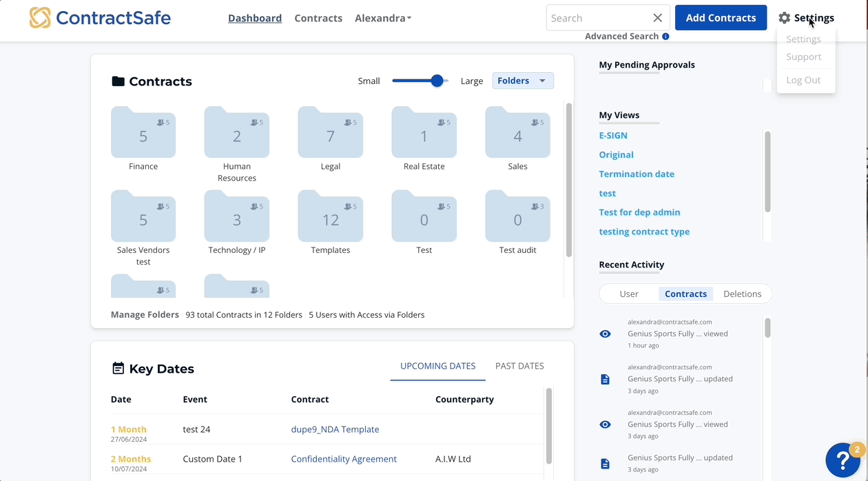Click the users badge on Test audit folder
The image size is (868, 481).
point(538,207)
